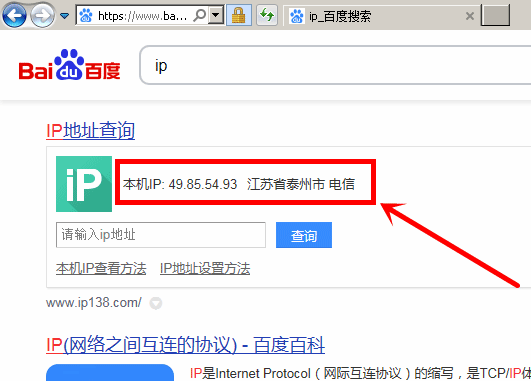Click the Baidu search box containing ip
Image resolution: width=531 pixels, height=381 pixels.
335,65
